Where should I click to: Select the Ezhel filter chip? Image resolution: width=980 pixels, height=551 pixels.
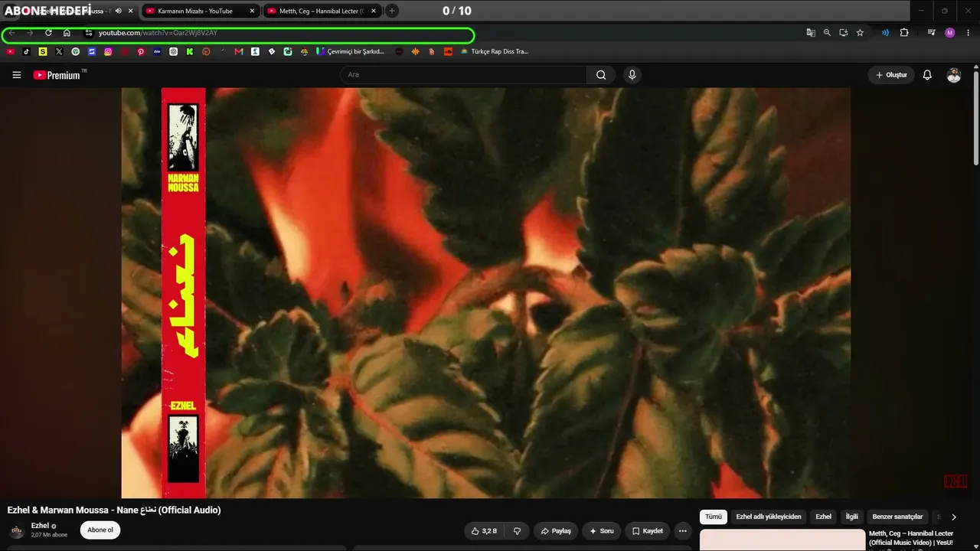(x=824, y=517)
